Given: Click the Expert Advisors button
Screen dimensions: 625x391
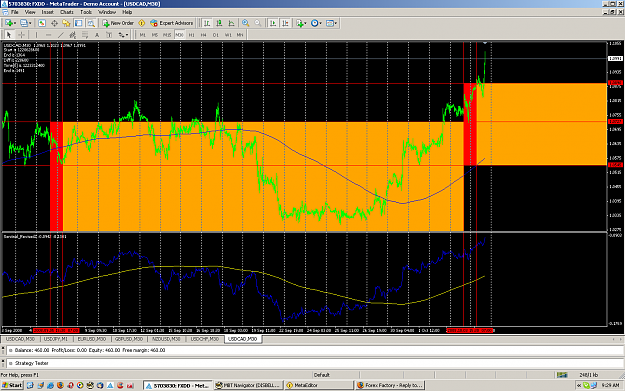Looking at the screenshot, I should pos(172,23).
